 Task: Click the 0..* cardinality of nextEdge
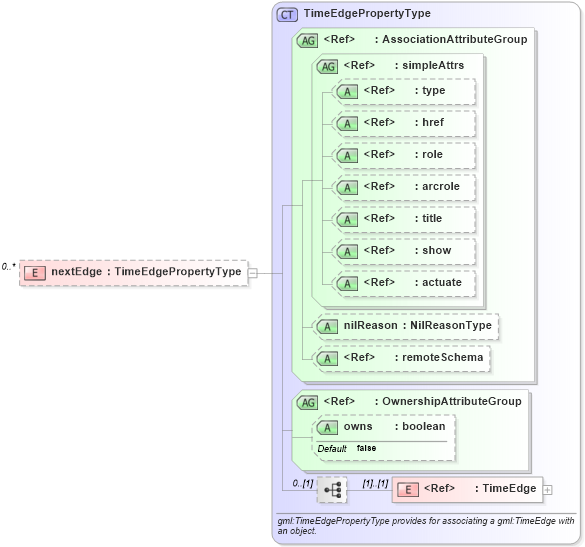click(x=9, y=267)
